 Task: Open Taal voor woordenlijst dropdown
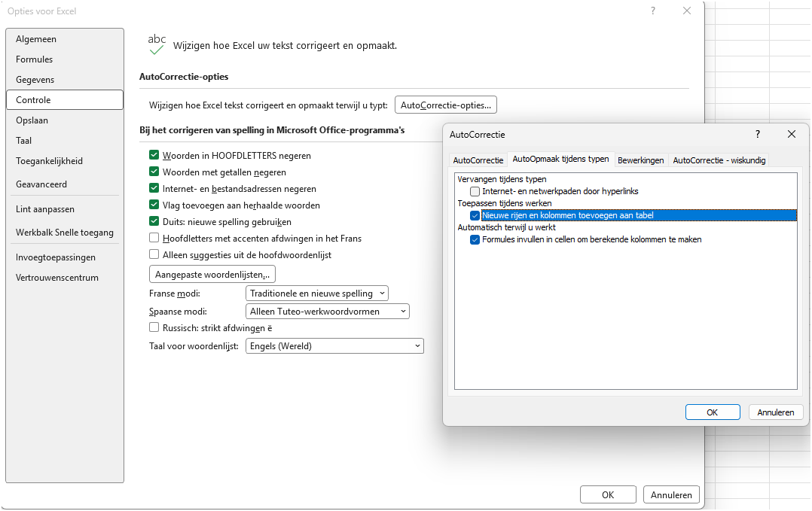(x=334, y=346)
